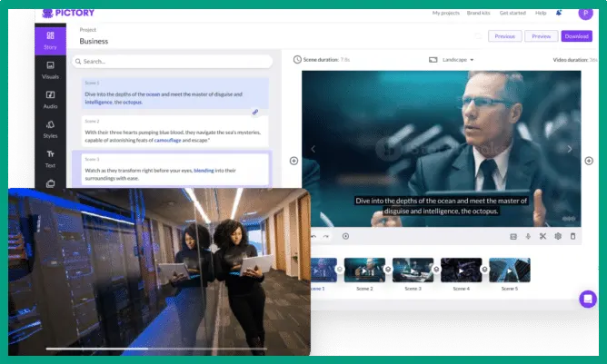This screenshot has width=607, height=364.
Task: Add a scene after using right plus icon
Action: [589, 161]
